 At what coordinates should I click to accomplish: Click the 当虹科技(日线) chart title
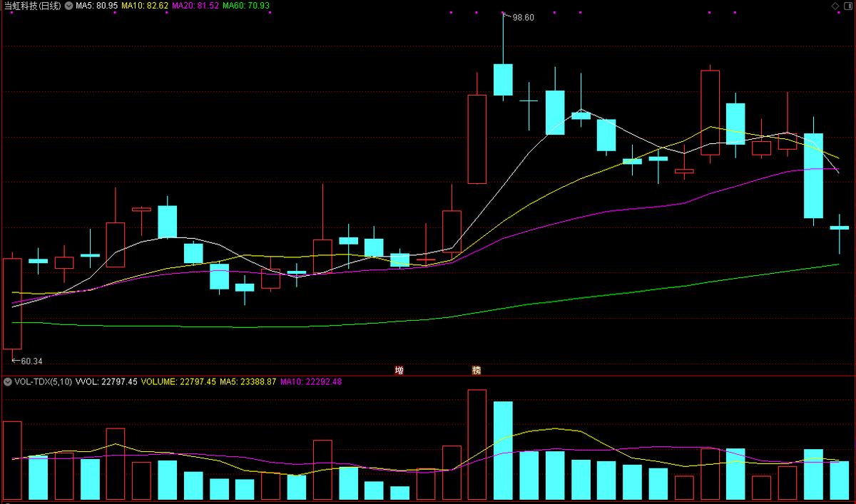(33, 6)
